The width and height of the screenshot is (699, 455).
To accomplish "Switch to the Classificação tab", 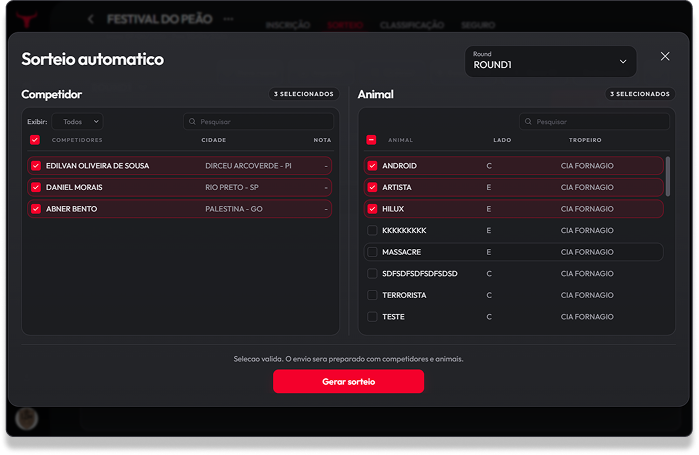I will pos(412,25).
